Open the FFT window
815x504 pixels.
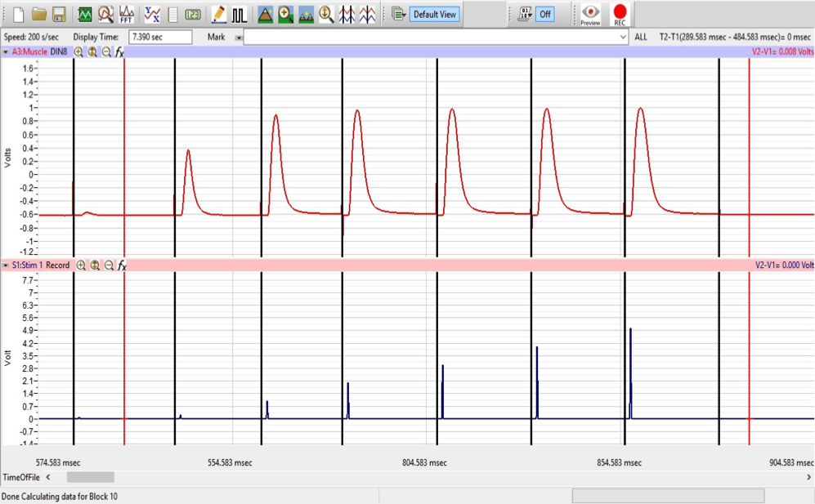(125, 14)
